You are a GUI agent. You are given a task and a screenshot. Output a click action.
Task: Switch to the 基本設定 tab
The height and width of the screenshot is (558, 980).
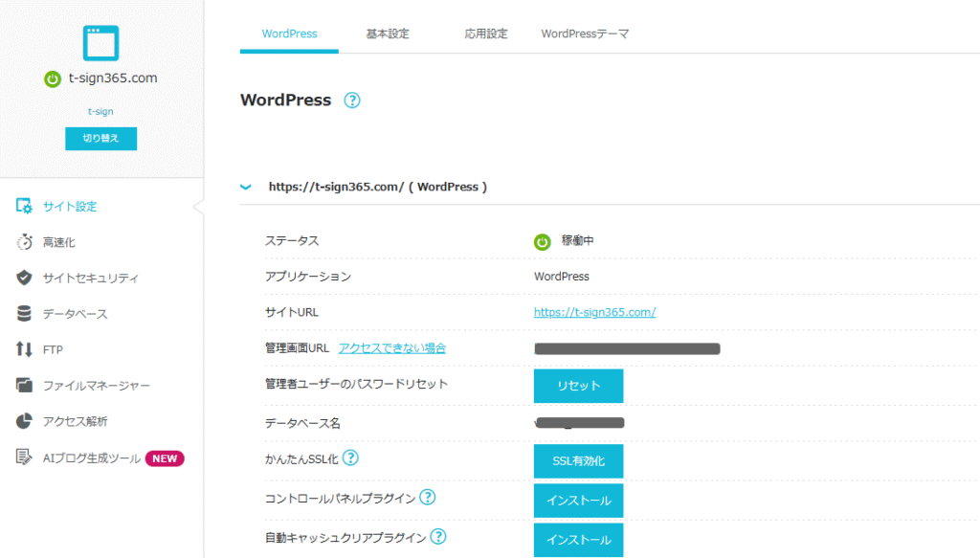[x=388, y=33]
